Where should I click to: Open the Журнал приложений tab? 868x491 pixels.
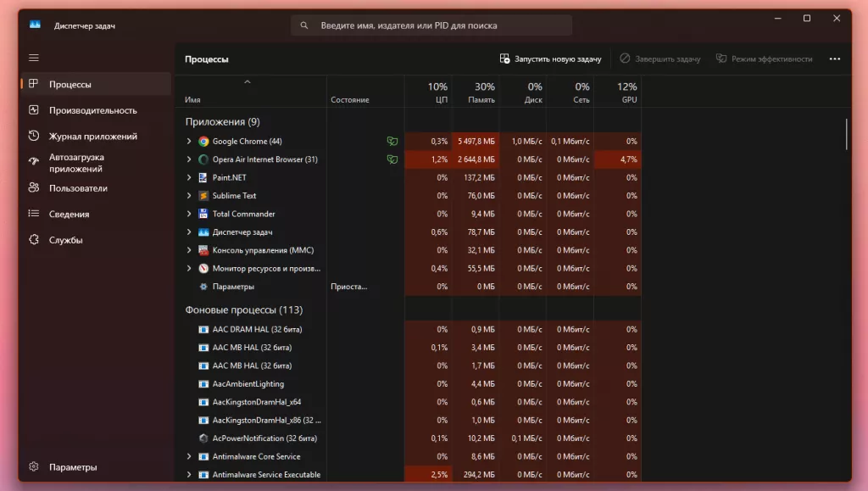[92, 137]
